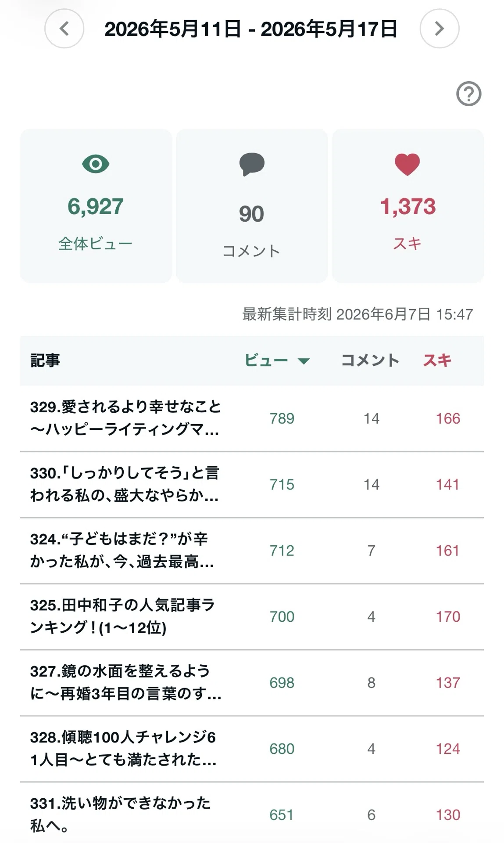Open article 331.洗い物ができなかった私へ
504x843 pixels.
point(120,814)
